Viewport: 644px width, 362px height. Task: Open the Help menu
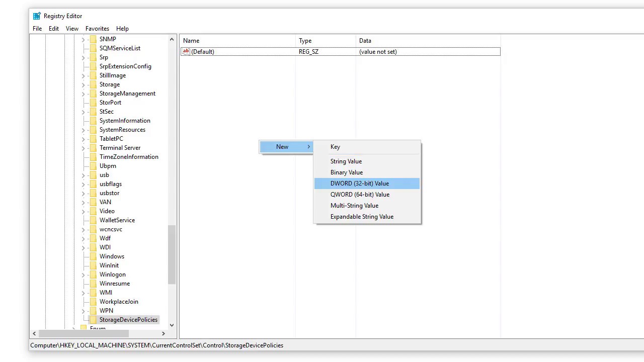[122, 29]
